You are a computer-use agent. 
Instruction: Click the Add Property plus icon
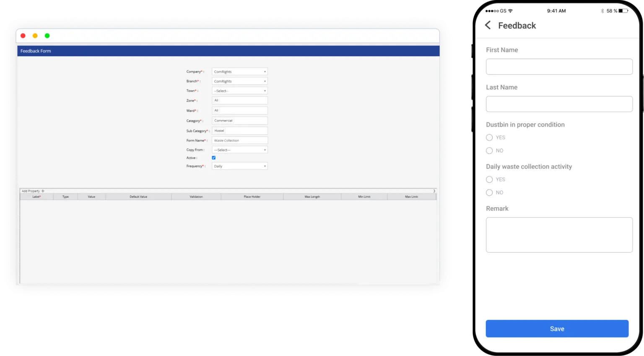43,191
